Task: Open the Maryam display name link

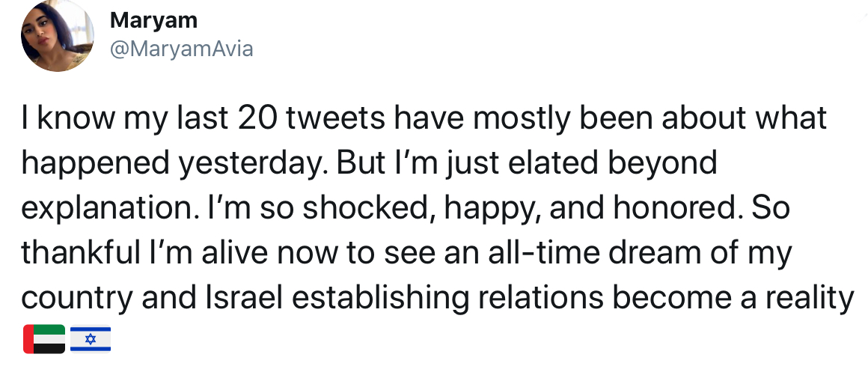Action: point(153,21)
